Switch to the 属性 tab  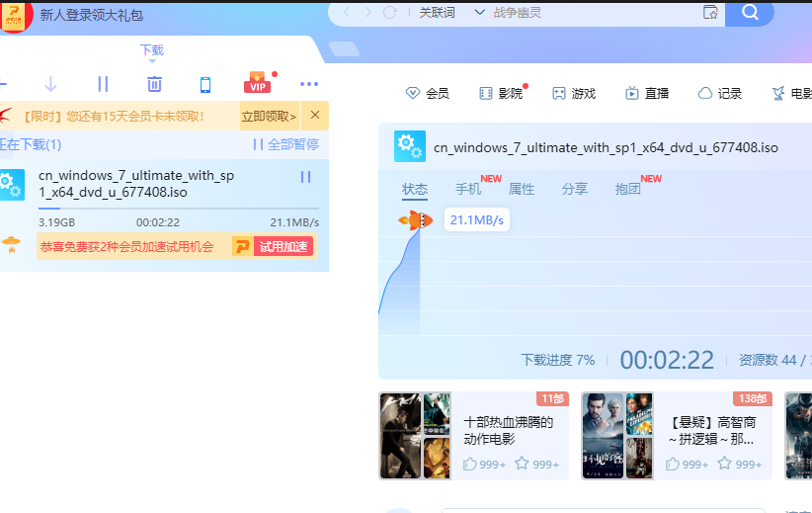coord(521,189)
